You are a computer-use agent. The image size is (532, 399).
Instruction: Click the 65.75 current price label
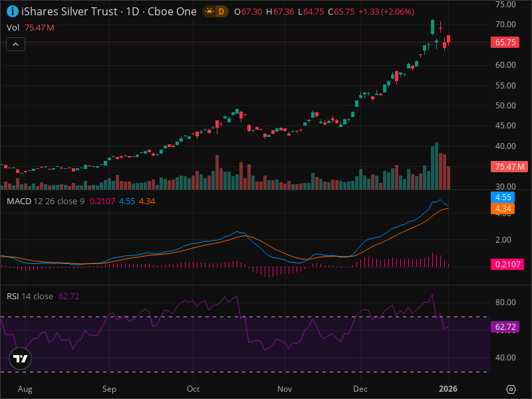click(x=505, y=42)
